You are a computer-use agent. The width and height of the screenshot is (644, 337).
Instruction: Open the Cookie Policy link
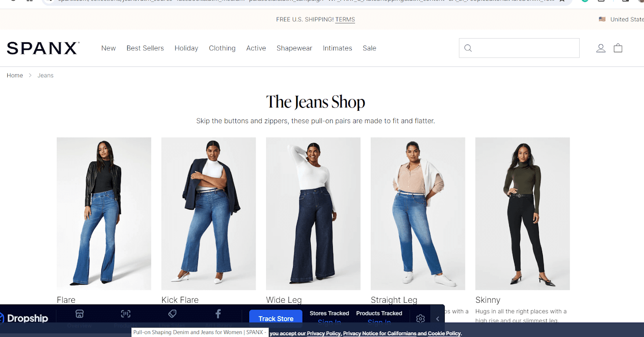pos(444,333)
